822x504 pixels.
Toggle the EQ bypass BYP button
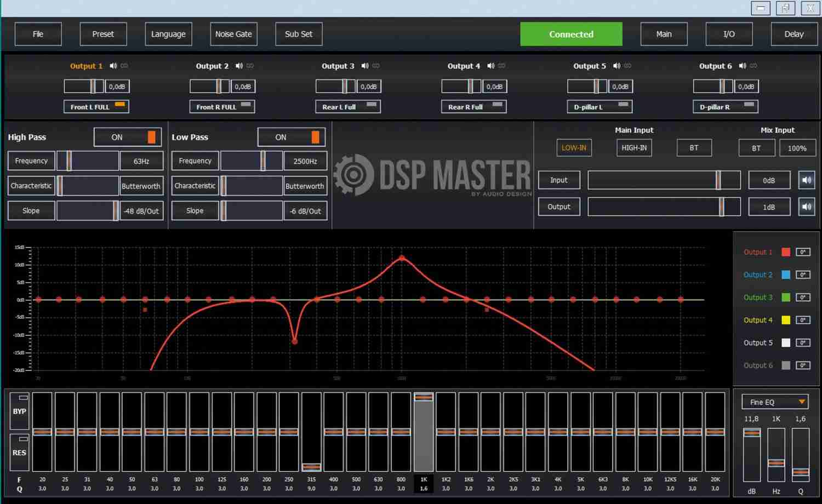[20, 411]
